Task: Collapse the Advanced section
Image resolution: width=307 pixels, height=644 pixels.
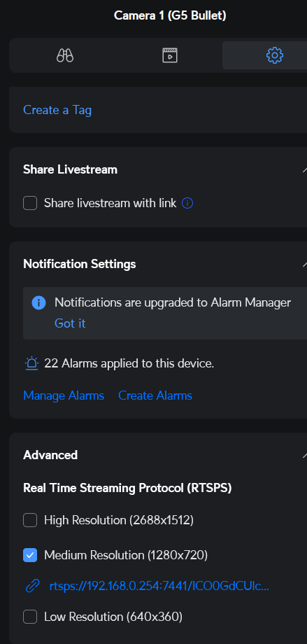Action: pyautogui.click(x=304, y=455)
